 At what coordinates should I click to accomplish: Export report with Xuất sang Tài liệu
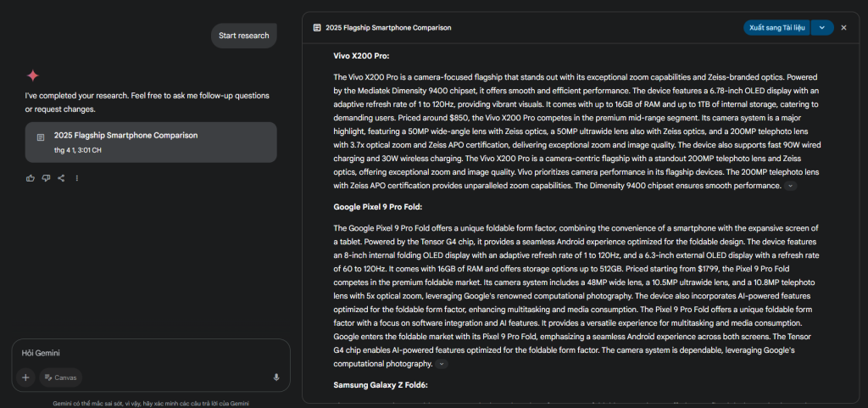click(x=776, y=28)
